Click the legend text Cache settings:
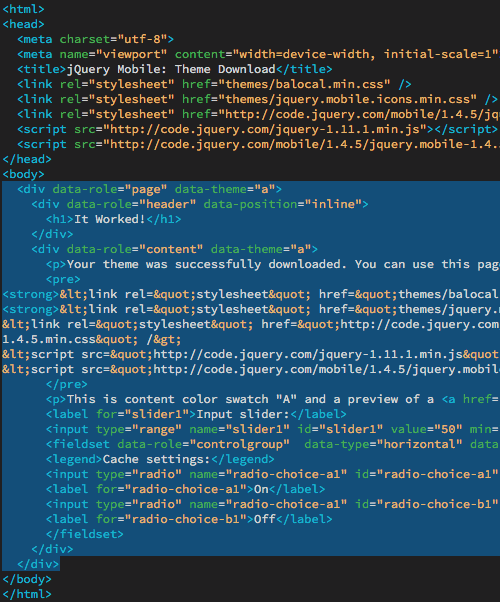This screenshot has width=500, height=602. 157,459
